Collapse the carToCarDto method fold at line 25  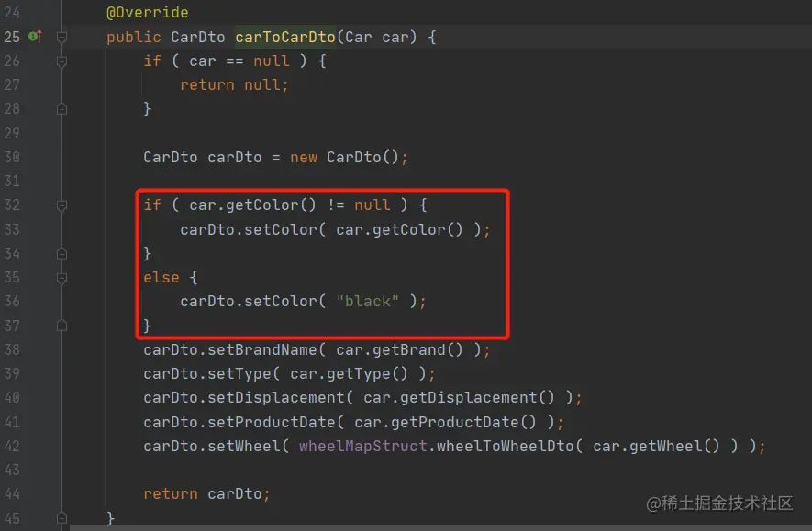coord(61,37)
